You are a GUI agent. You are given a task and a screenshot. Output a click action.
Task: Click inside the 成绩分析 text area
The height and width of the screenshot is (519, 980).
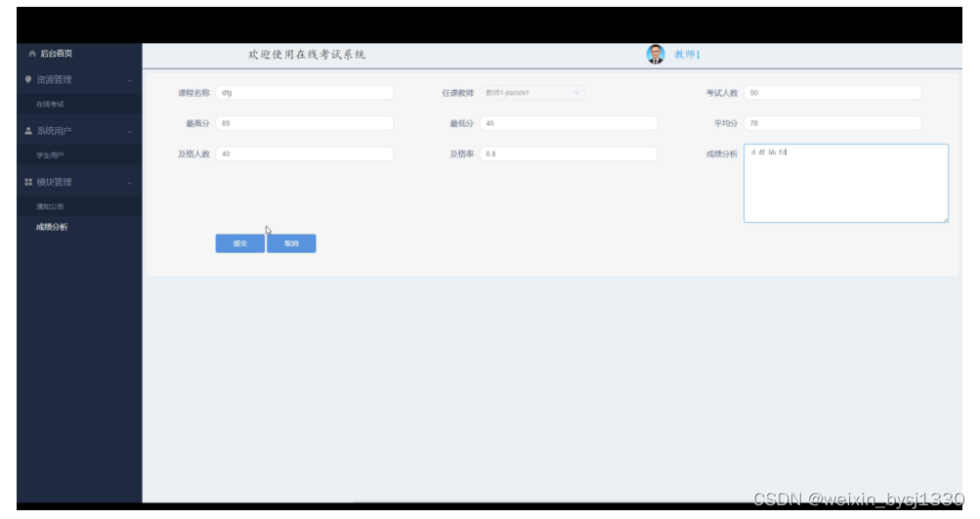(845, 183)
